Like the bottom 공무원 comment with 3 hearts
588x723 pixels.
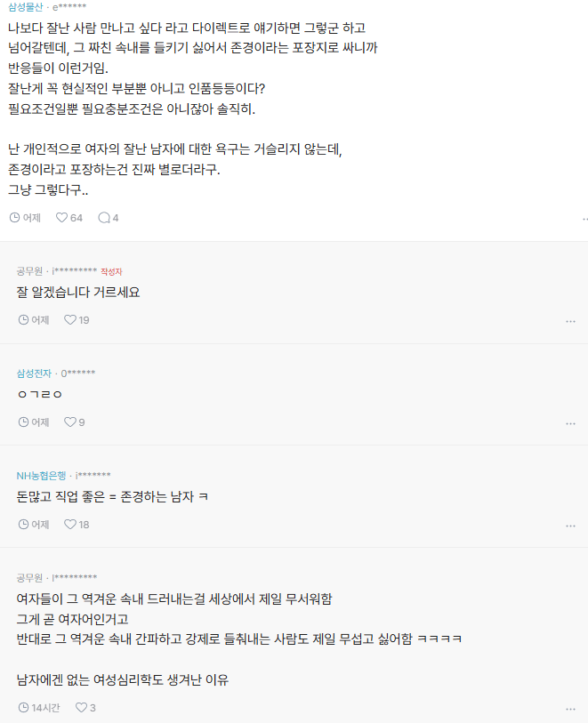click(82, 707)
